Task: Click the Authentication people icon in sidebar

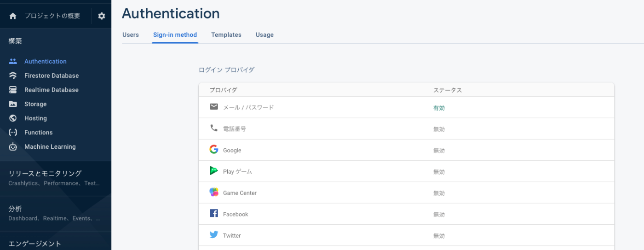Action: coord(13,61)
